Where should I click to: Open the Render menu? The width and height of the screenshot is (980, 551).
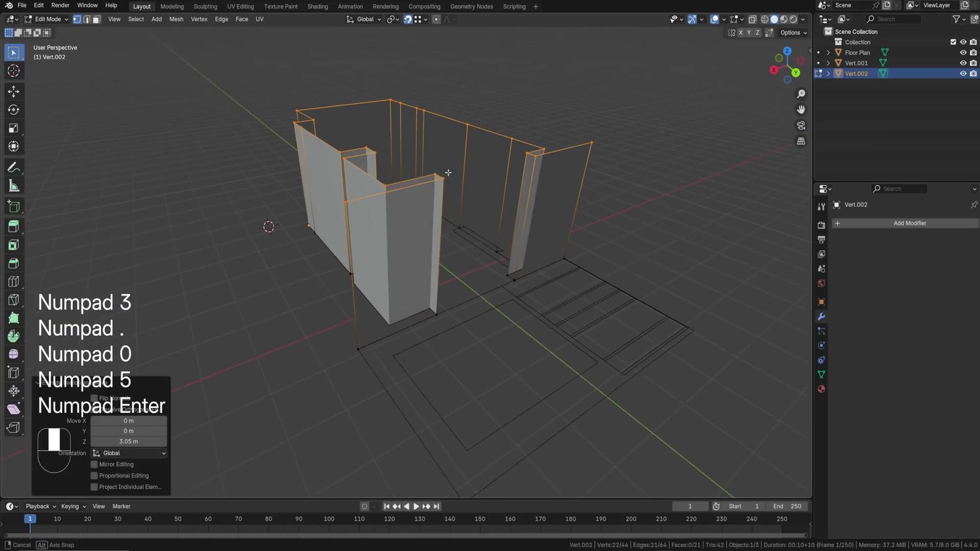60,6
